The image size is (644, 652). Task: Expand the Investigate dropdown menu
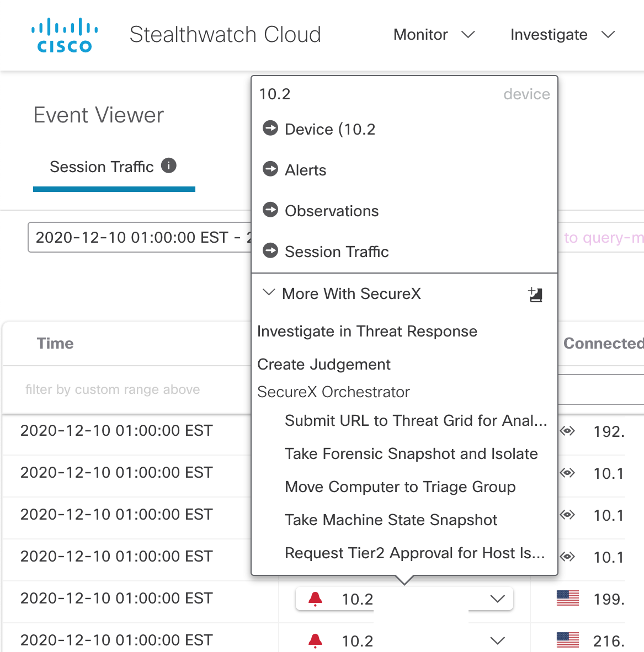click(x=562, y=35)
